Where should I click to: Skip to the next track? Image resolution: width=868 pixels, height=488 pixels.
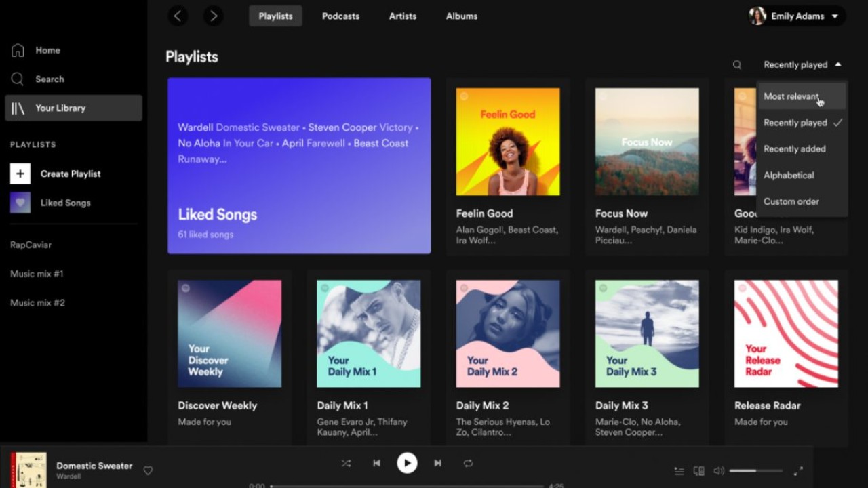coord(437,463)
